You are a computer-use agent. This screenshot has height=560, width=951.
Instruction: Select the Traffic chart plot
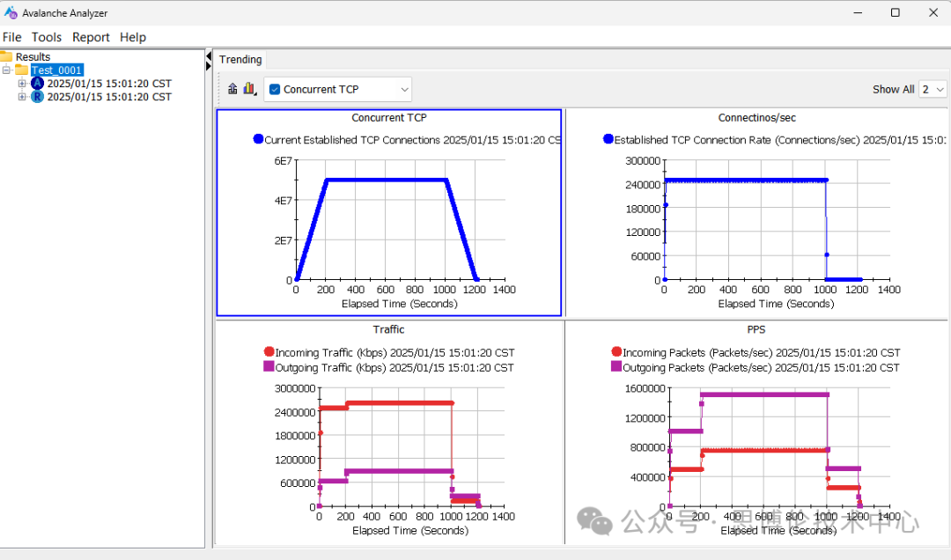click(412, 447)
